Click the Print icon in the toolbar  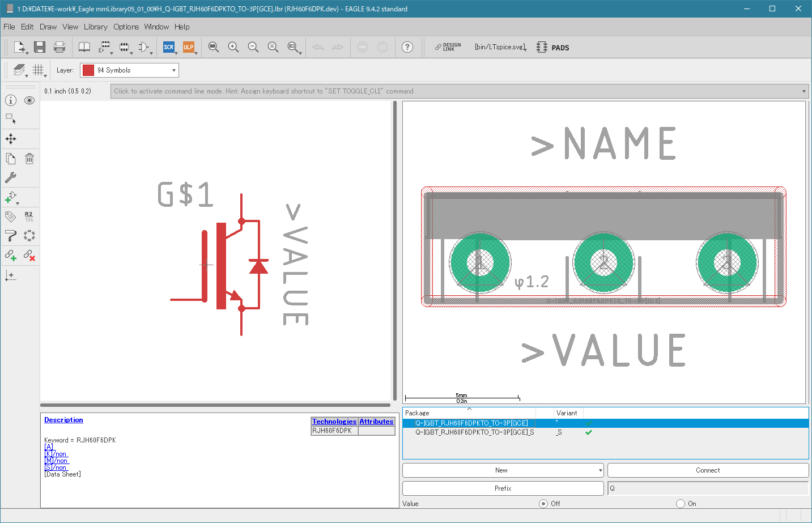point(59,47)
